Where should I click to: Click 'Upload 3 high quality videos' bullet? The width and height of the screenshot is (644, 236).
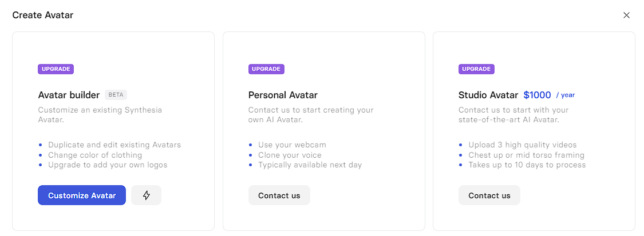(522, 145)
